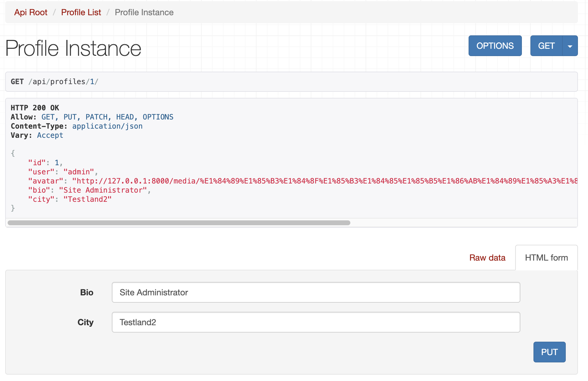Click the OPTIONS button
Screen dimensions: 588x381
(495, 46)
